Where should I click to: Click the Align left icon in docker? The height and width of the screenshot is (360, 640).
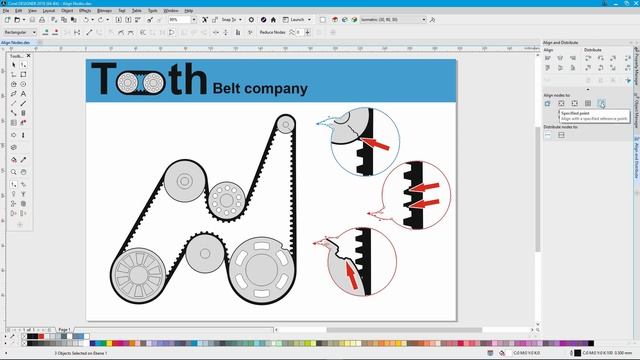548,58
